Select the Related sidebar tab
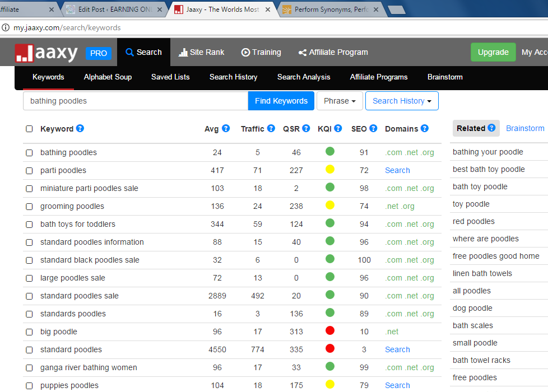 476,128
